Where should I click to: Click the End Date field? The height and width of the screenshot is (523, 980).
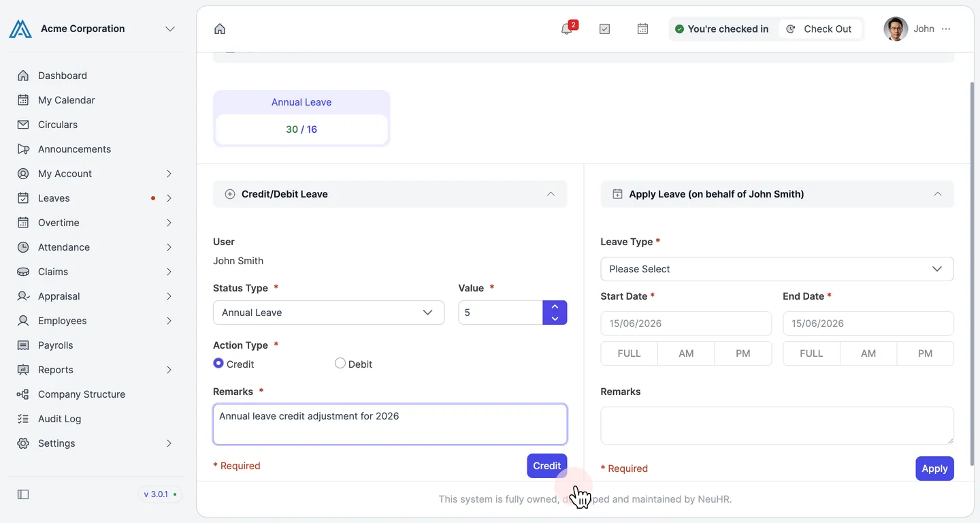pos(868,323)
